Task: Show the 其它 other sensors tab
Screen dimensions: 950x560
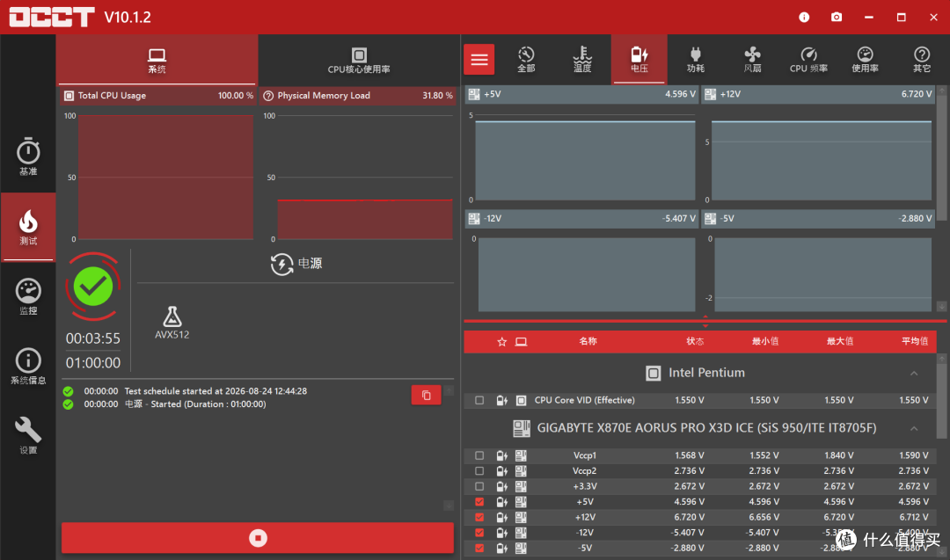Action: (922, 59)
